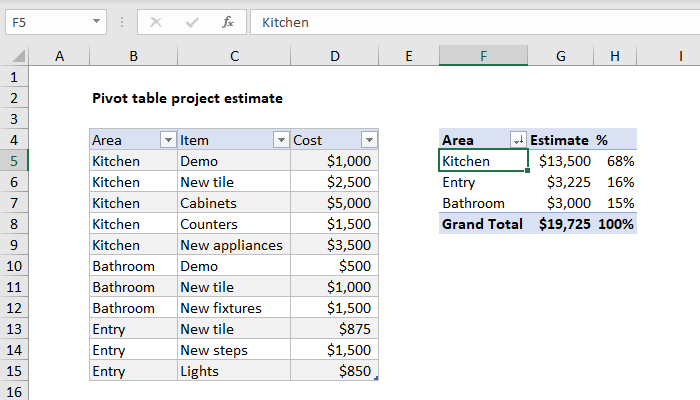This screenshot has width=700, height=400.
Task: Click the 68% percentage cell
Action: (x=615, y=161)
